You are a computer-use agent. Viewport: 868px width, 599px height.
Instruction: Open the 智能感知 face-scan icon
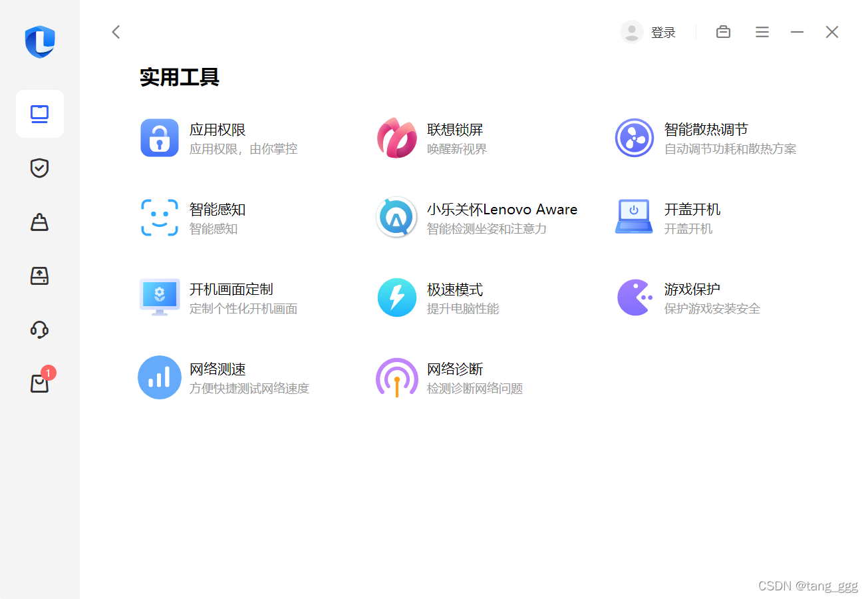(x=160, y=218)
